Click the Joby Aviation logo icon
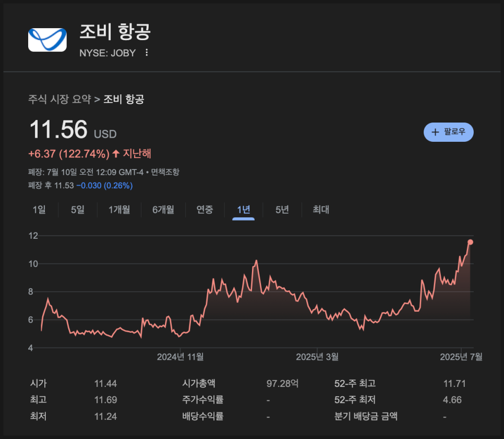The width and height of the screenshot is (504, 439). pos(47,40)
